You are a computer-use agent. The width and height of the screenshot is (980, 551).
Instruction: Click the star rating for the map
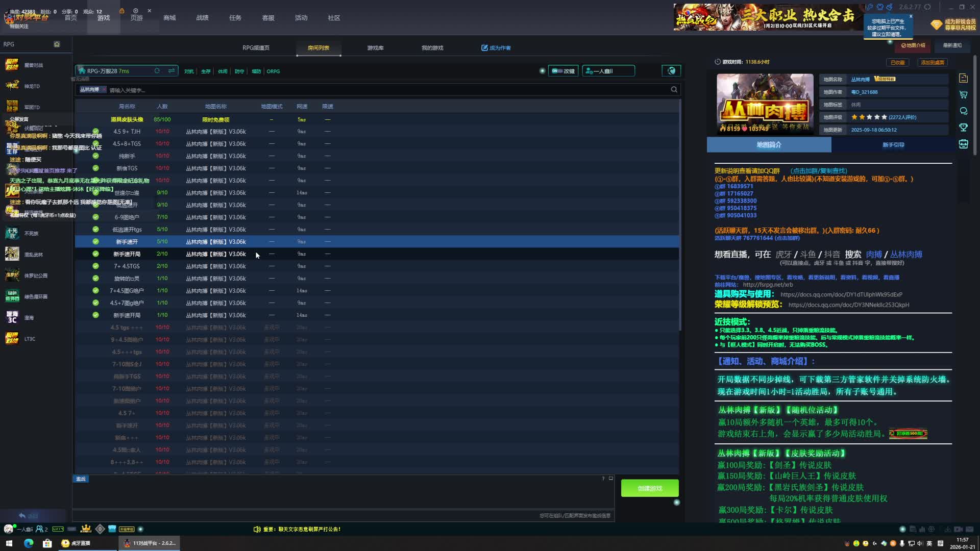coord(869,117)
